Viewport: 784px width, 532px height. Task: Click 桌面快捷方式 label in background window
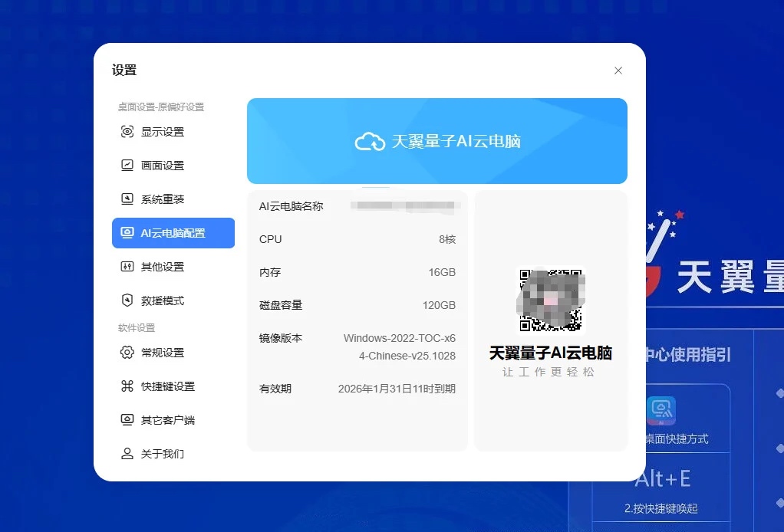click(x=677, y=439)
